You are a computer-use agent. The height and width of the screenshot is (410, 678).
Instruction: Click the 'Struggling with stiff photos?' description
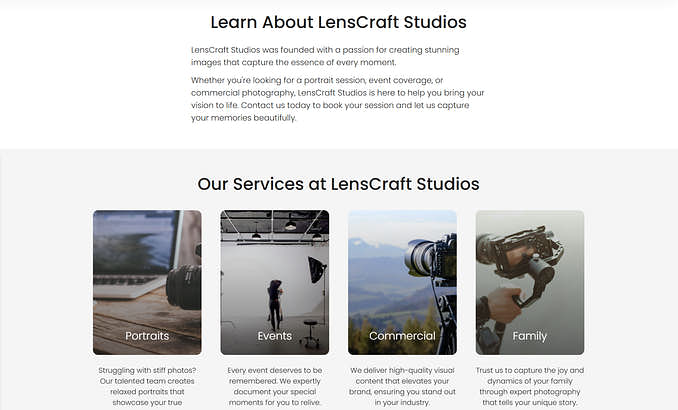[147, 386]
